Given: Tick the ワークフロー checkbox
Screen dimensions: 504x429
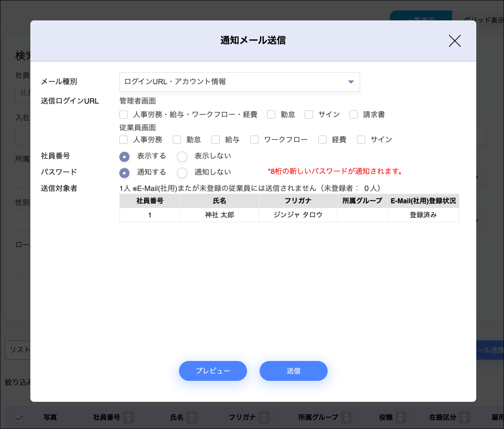Looking at the screenshot, I should click(254, 140).
